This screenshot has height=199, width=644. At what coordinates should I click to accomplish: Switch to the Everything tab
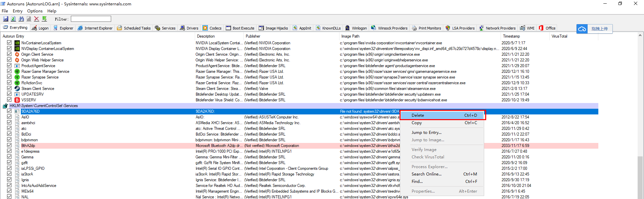pos(15,28)
